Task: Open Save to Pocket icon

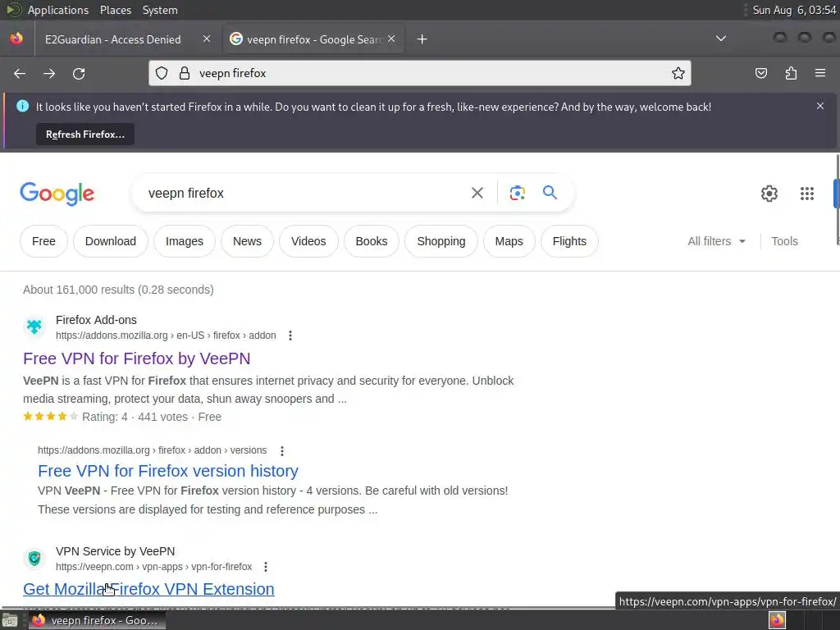Action: [x=761, y=73]
